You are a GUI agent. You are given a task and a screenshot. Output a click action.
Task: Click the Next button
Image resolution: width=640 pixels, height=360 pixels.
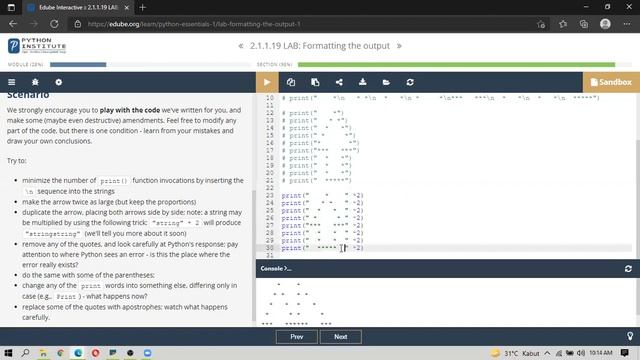[x=341, y=337]
